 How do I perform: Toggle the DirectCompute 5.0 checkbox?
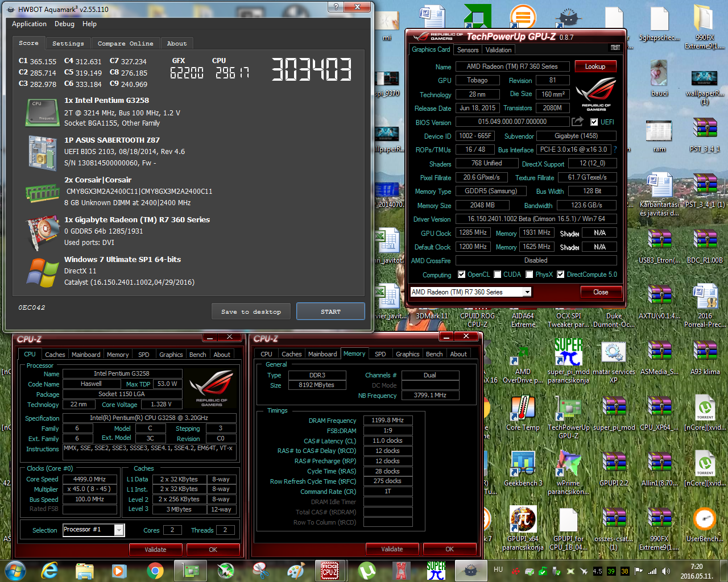[x=561, y=275]
